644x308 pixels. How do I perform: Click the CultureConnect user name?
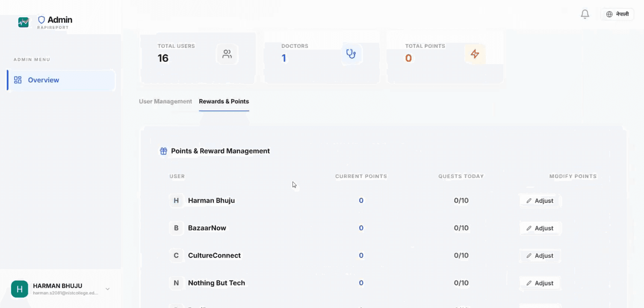coord(214,255)
